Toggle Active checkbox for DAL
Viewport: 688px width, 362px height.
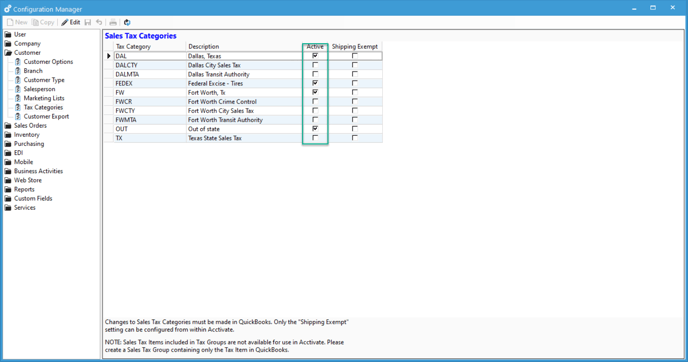click(315, 56)
